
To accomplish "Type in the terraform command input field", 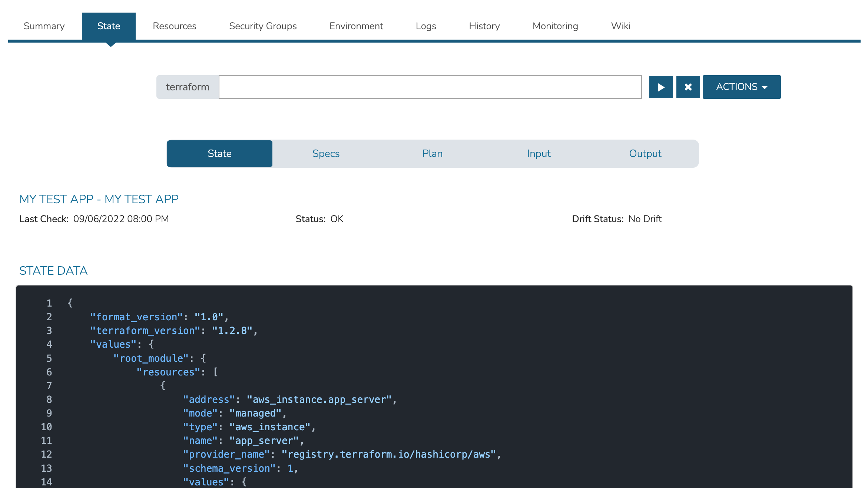I will pyautogui.click(x=430, y=87).
